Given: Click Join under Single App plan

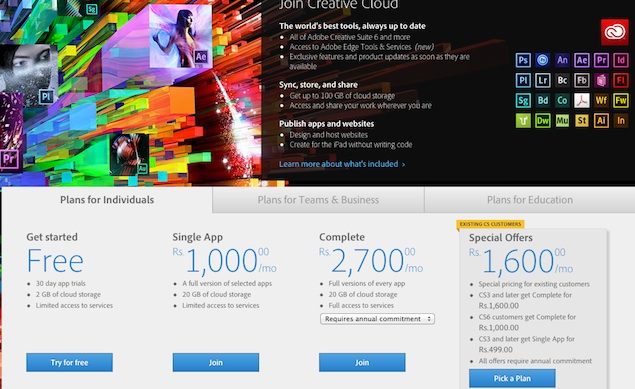Looking at the screenshot, I should click(x=216, y=362).
